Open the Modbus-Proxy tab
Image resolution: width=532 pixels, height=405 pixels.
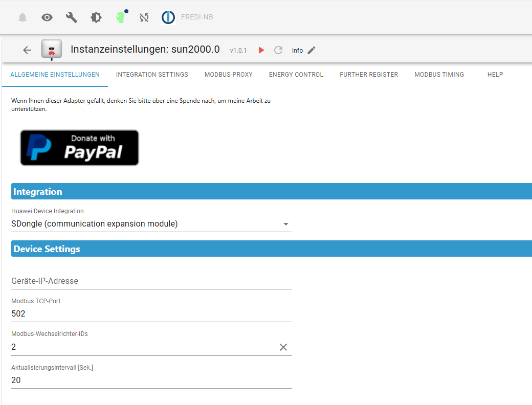click(229, 75)
